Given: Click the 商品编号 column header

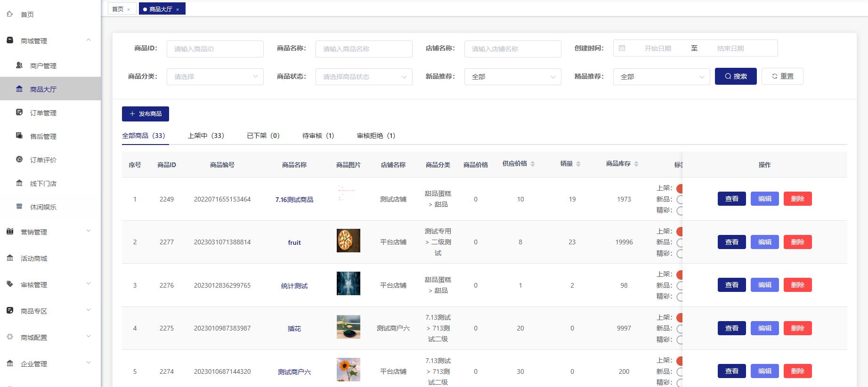Looking at the screenshot, I should click(222, 165).
